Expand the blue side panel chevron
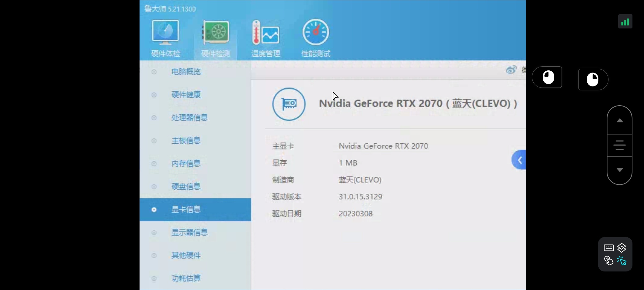The height and width of the screenshot is (290, 644). 519,160
